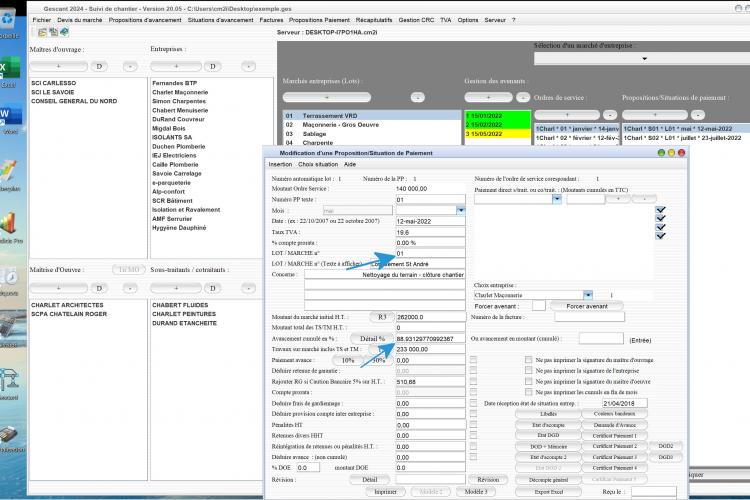
Task: Select yellow avenant row '3 15/05/2022'
Action: pos(497,134)
